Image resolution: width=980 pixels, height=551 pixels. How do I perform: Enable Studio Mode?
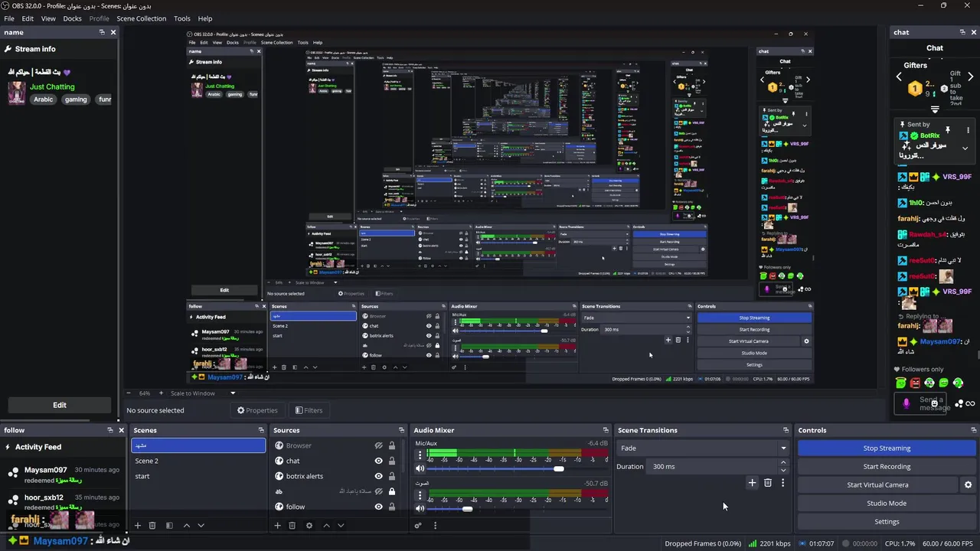(887, 504)
